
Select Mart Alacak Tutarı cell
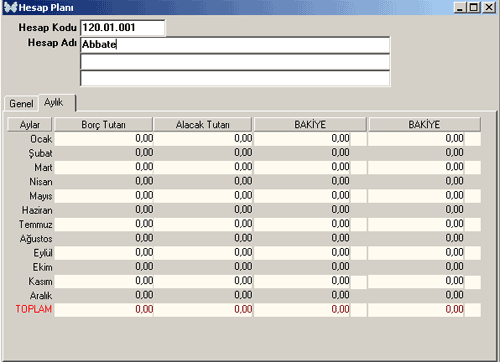(203, 167)
